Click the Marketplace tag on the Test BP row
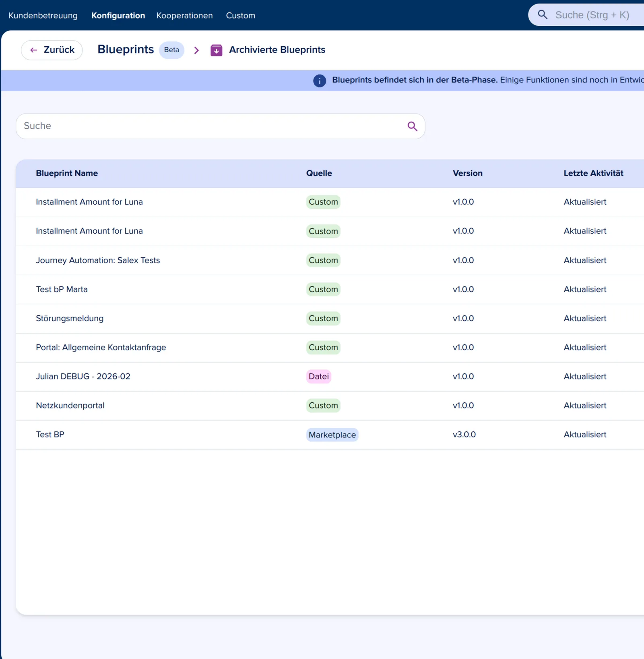The image size is (644, 659). (332, 435)
